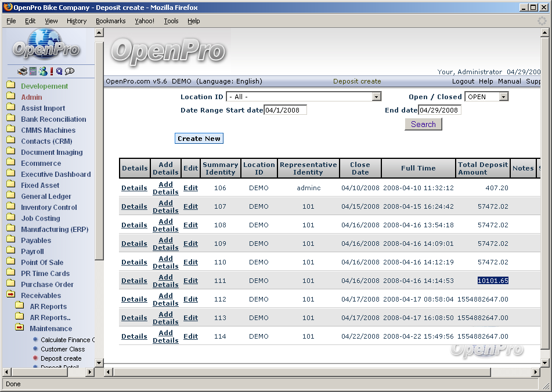Collapse the Maintenance subfolder
This screenshot has height=392, width=552.
[x=19, y=329]
